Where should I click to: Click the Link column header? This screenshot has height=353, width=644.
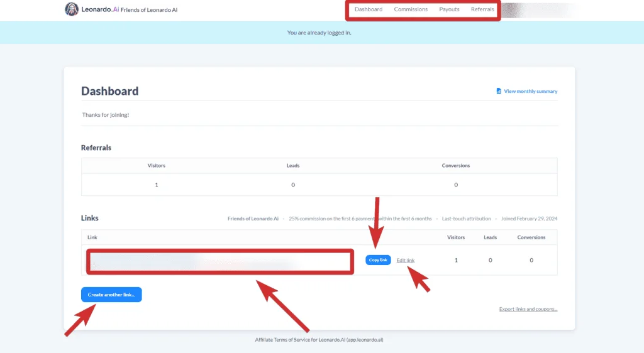(x=92, y=237)
